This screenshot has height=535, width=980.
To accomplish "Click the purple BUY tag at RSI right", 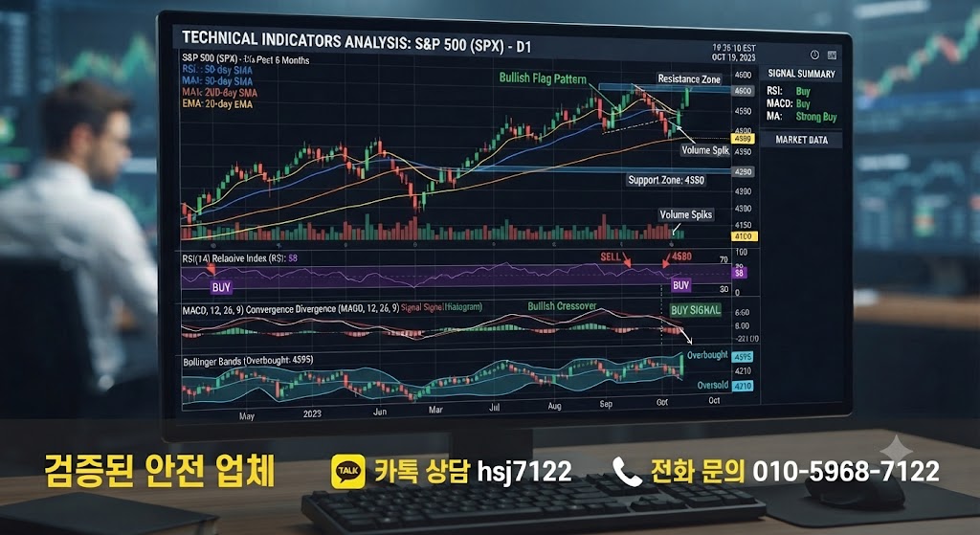I will pos(680,285).
